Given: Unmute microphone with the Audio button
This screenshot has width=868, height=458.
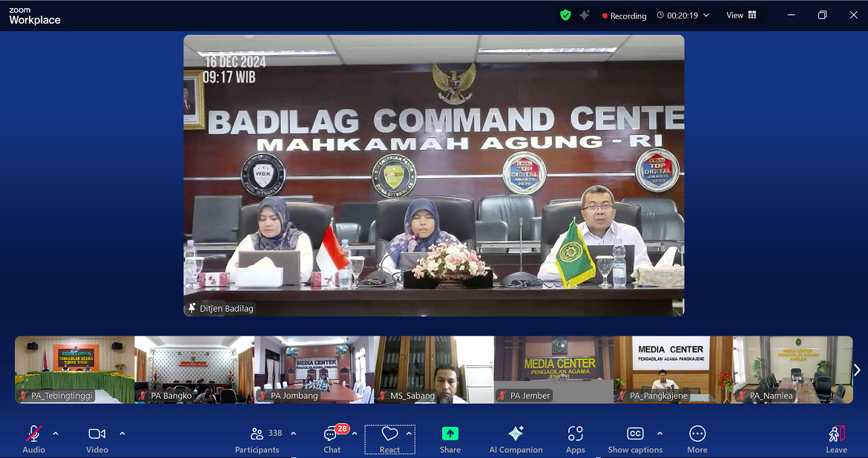Looking at the screenshot, I should [33, 438].
